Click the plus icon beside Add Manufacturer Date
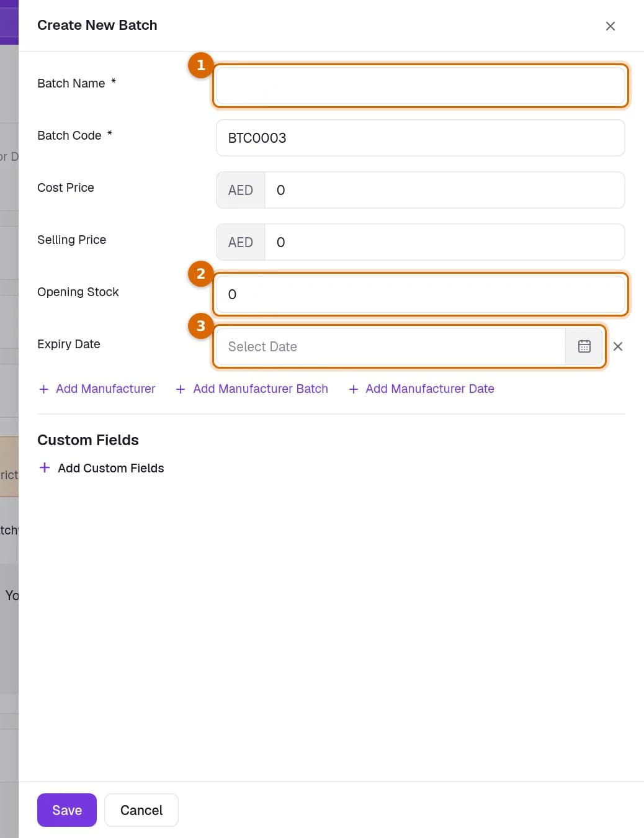 [354, 389]
